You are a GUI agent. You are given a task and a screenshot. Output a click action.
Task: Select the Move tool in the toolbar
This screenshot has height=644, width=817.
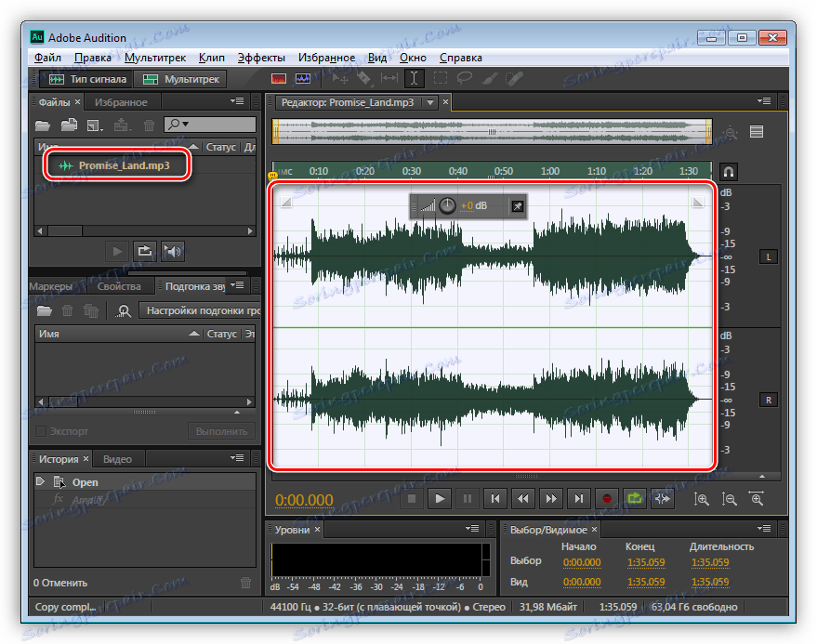pos(338,79)
